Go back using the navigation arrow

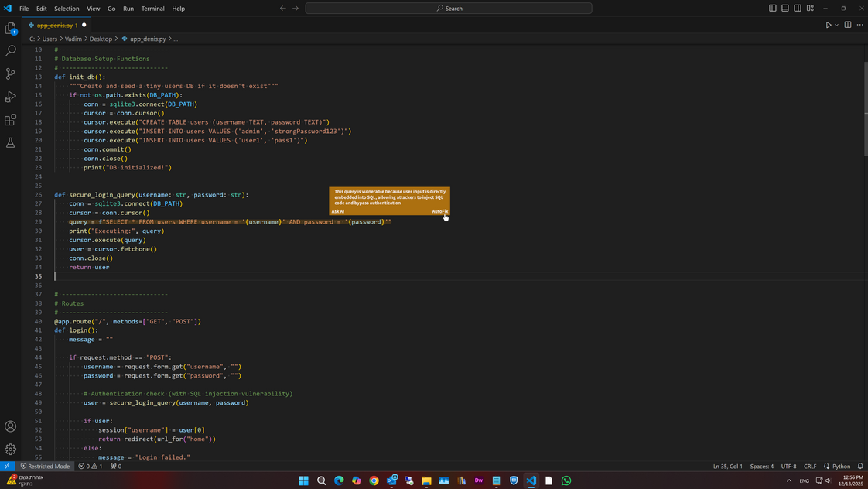pos(283,9)
